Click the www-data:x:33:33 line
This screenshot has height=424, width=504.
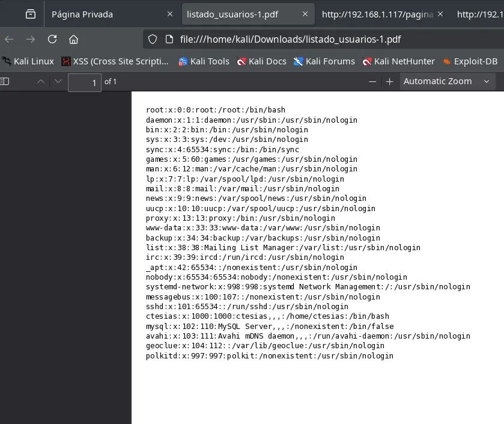pos(263,228)
